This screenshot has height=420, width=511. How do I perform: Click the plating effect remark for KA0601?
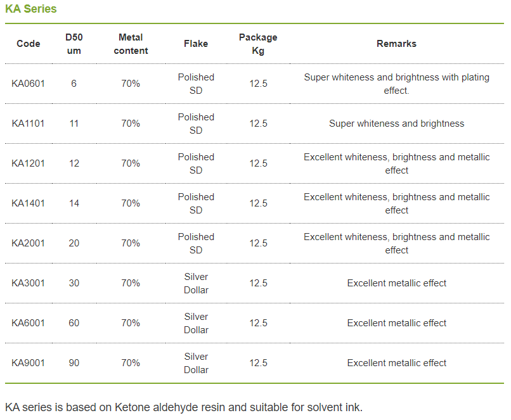(397, 84)
